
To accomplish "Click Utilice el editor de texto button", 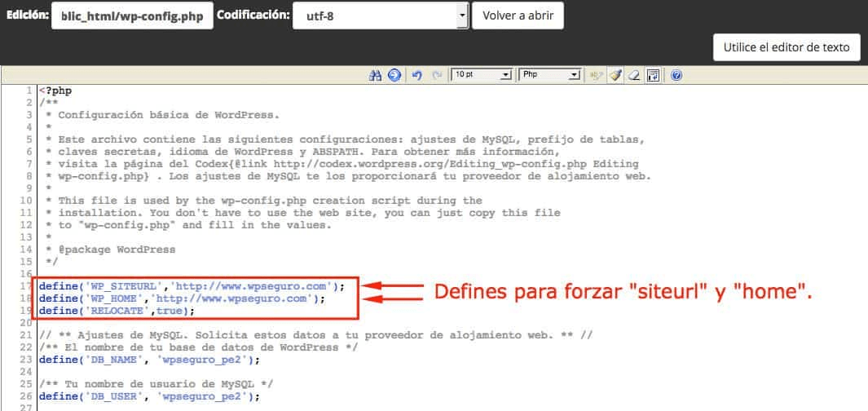I will pos(786,47).
